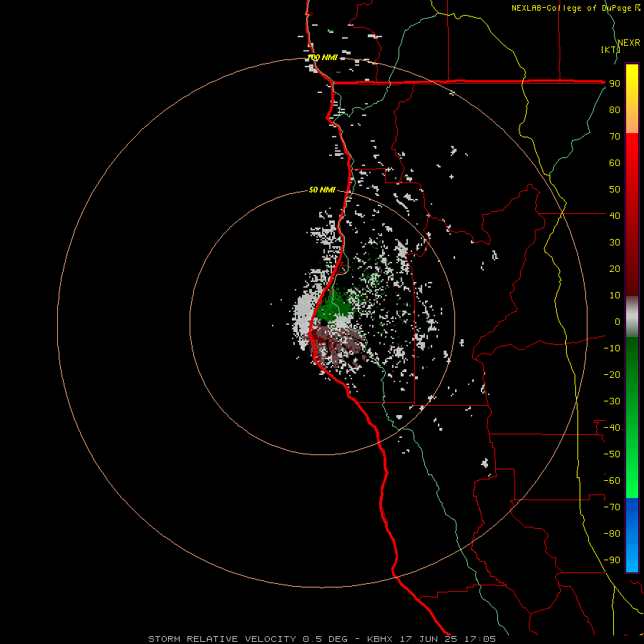Click the [KT] units label
Image resolution: width=644 pixels, height=644 pixels.
(x=611, y=49)
